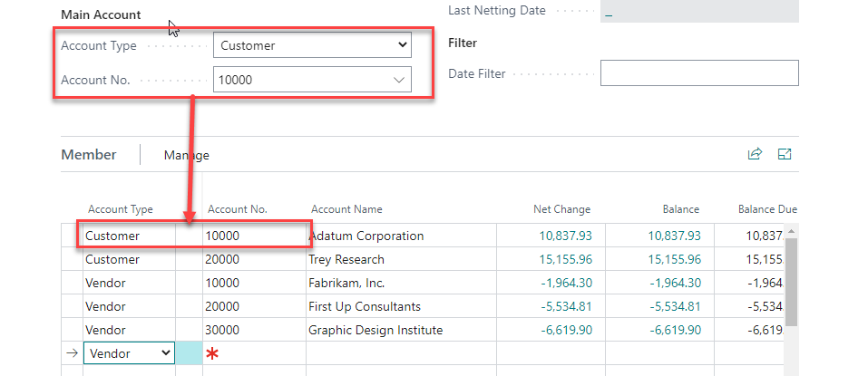
Task: Select the Customer cell in Trey Research row
Action: [x=112, y=259]
